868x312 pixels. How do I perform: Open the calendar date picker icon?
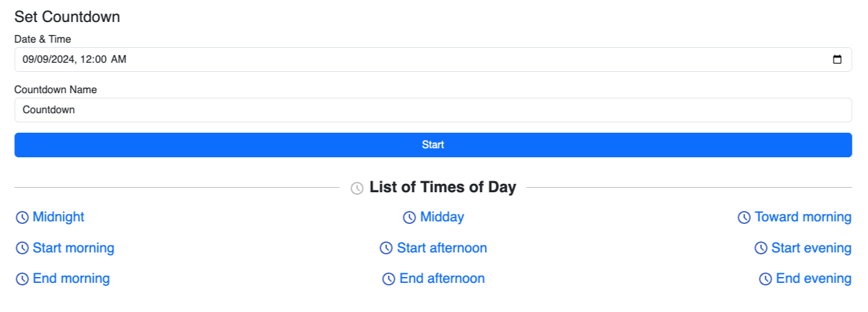point(837,60)
